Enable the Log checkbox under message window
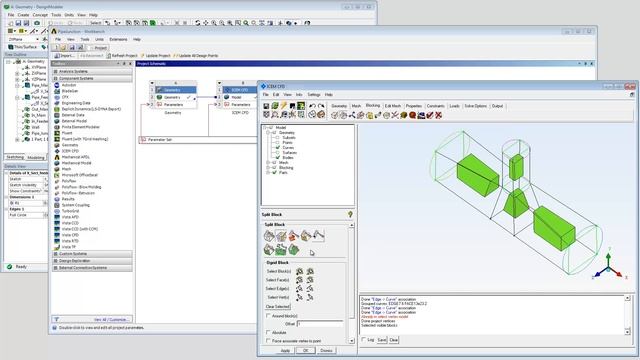The height and width of the screenshot is (360, 640). [364, 340]
